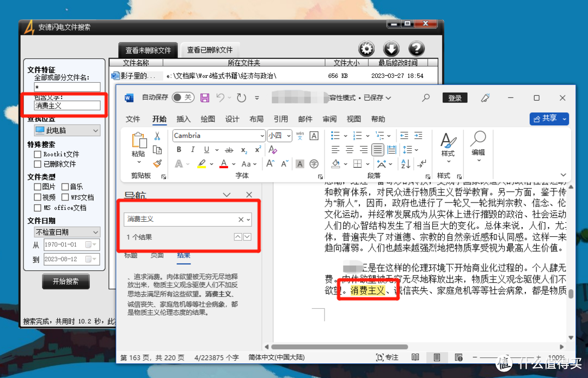Viewport: 588px width, 378px height.
Task: Click the Align Right icon
Action: click(363, 150)
